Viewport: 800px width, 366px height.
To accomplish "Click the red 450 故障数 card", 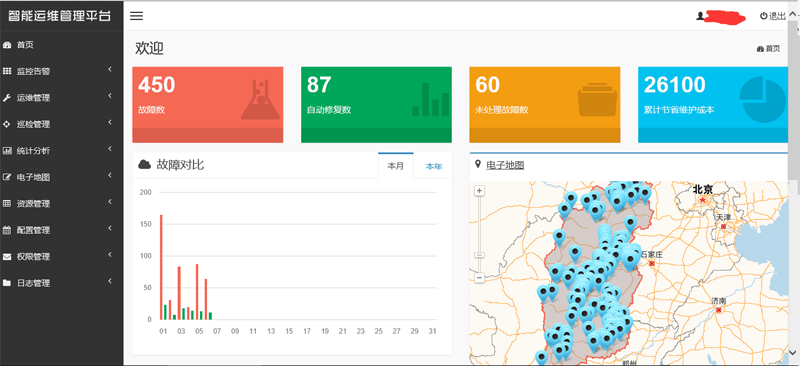I will (208, 105).
